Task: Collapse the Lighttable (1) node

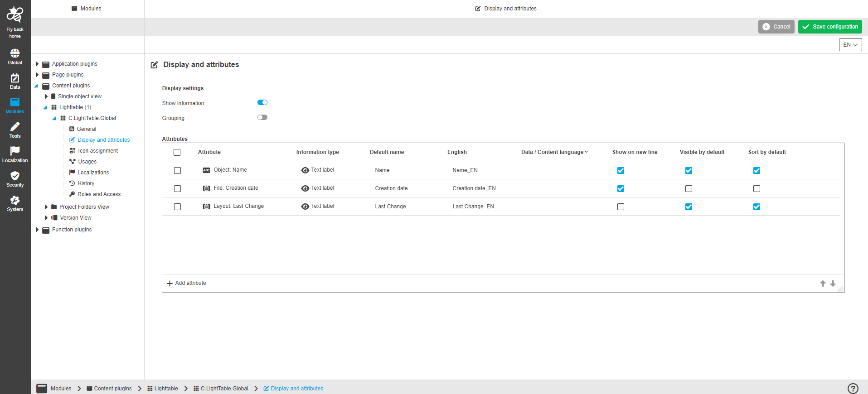Action: (45, 107)
